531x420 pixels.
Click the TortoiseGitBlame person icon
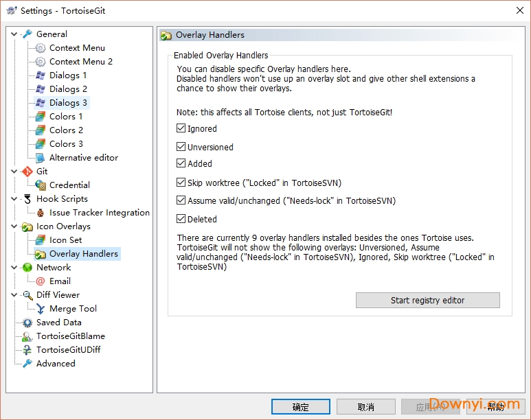click(x=27, y=336)
